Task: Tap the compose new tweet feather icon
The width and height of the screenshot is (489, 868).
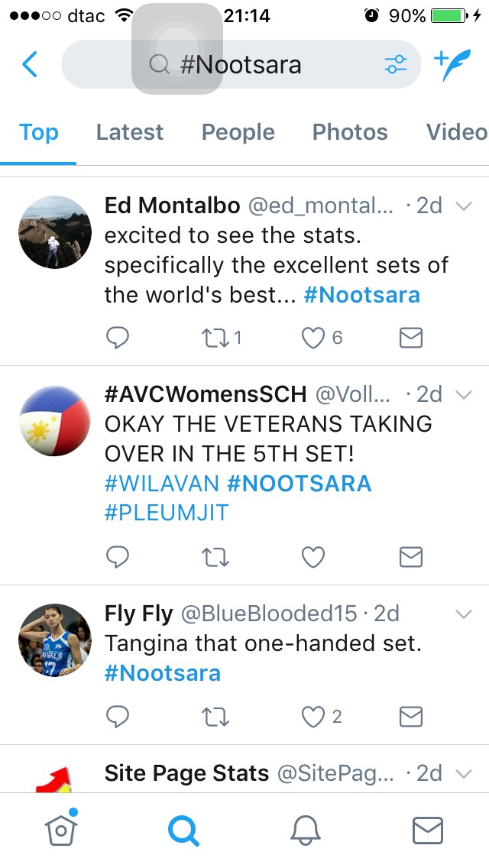Action: pyautogui.click(x=452, y=65)
